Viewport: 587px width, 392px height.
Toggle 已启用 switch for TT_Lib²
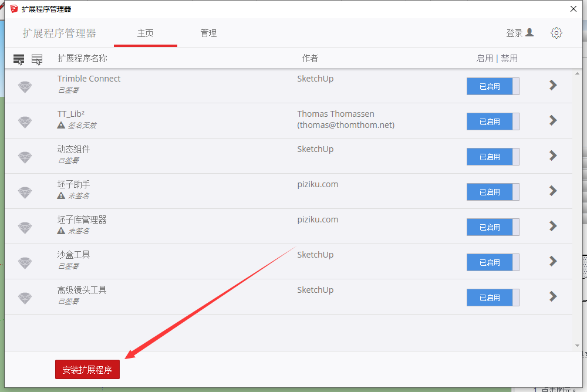(x=492, y=121)
